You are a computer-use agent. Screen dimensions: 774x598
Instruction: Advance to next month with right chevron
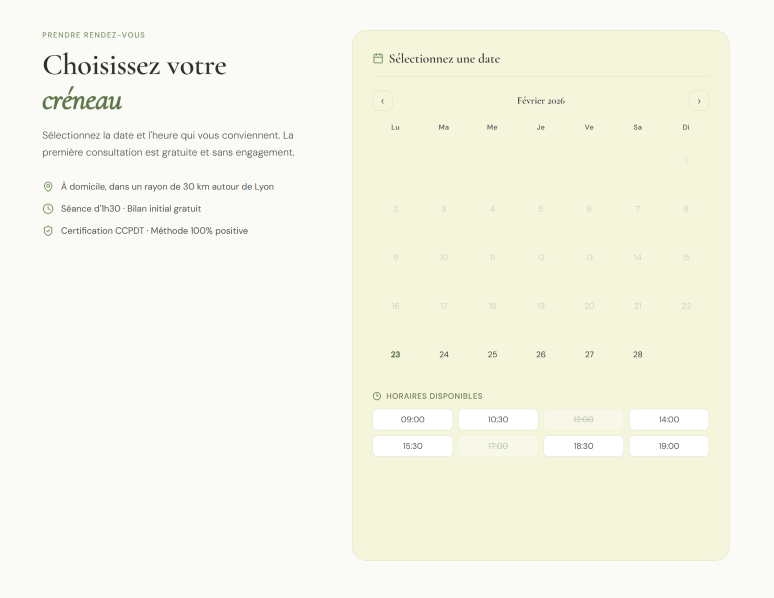click(699, 101)
